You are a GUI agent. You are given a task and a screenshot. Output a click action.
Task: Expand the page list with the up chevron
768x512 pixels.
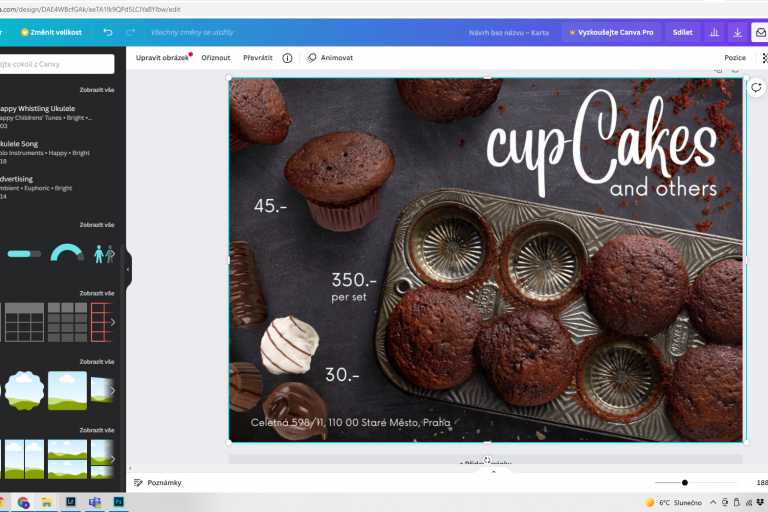tap(493, 472)
